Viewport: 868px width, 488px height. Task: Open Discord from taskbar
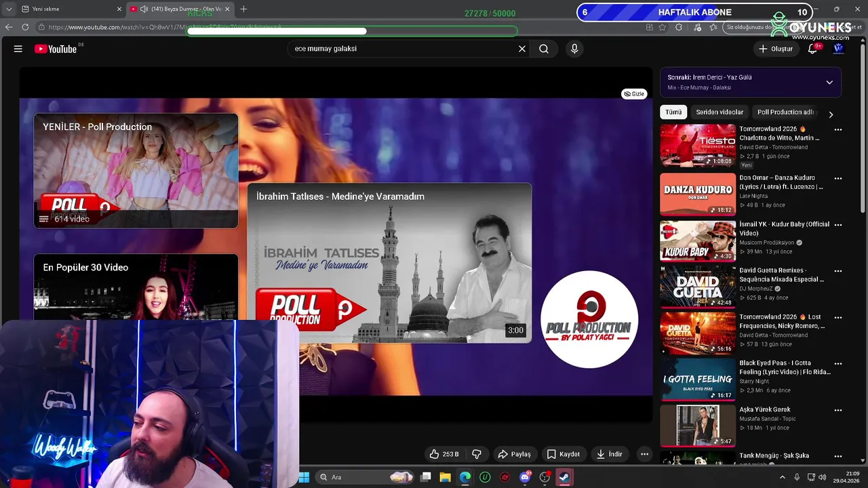(x=525, y=477)
